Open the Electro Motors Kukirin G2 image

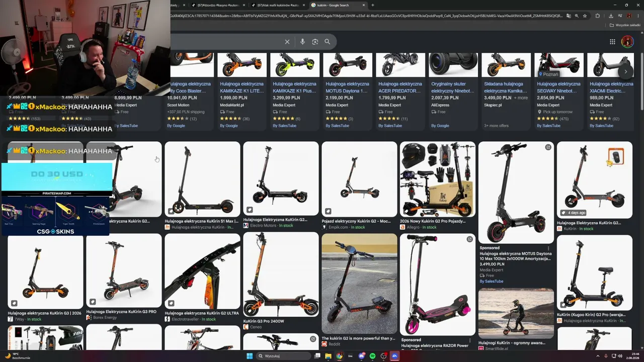point(281,178)
